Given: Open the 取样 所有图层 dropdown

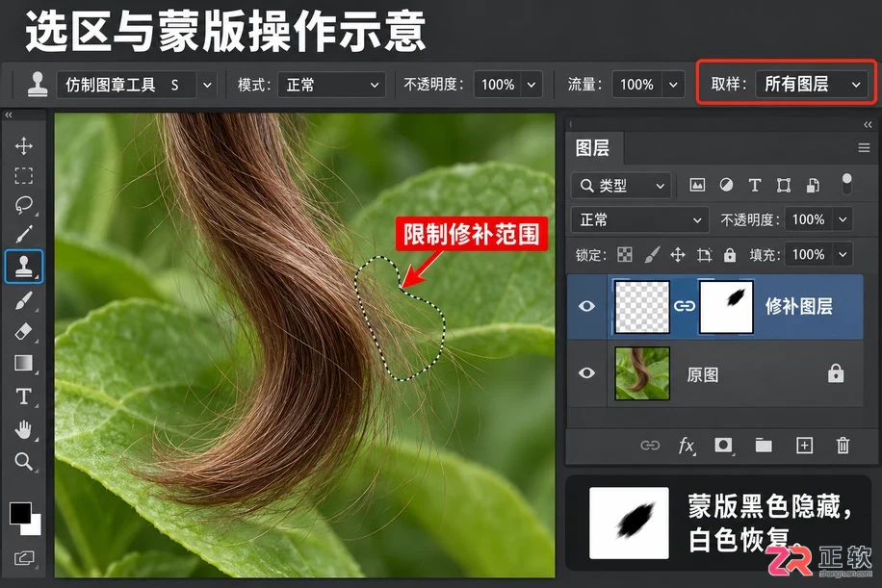Looking at the screenshot, I should [x=811, y=85].
